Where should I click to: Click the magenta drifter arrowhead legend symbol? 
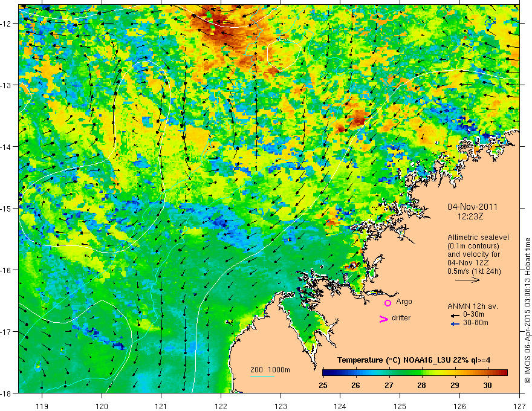tap(384, 319)
